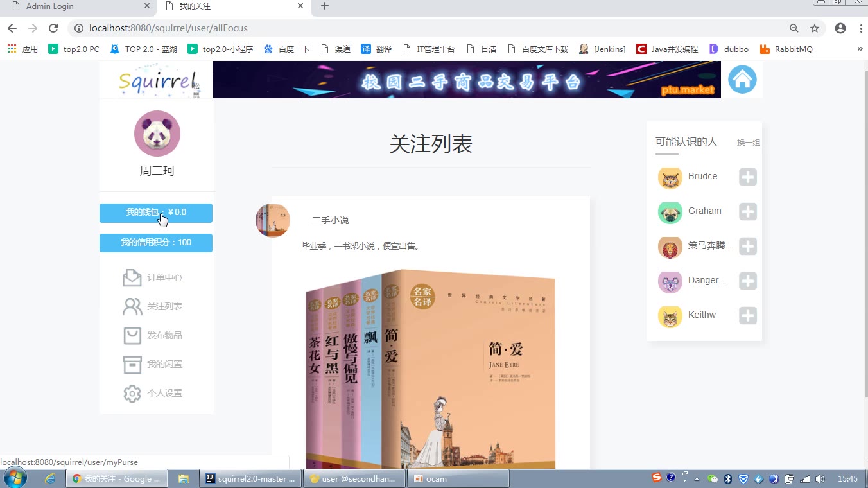Close the 我的关注 tab

point(300,6)
